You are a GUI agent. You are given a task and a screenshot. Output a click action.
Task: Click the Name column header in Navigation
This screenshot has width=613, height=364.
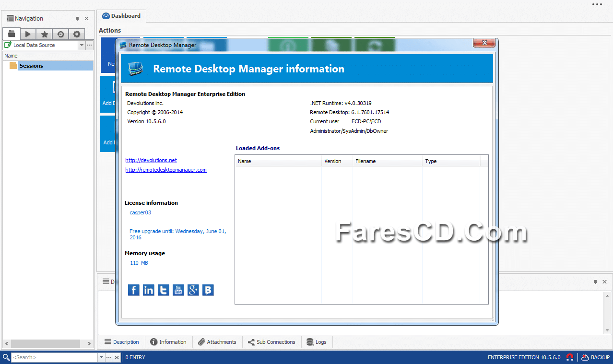pyautogui.click(x=48, y=56)
